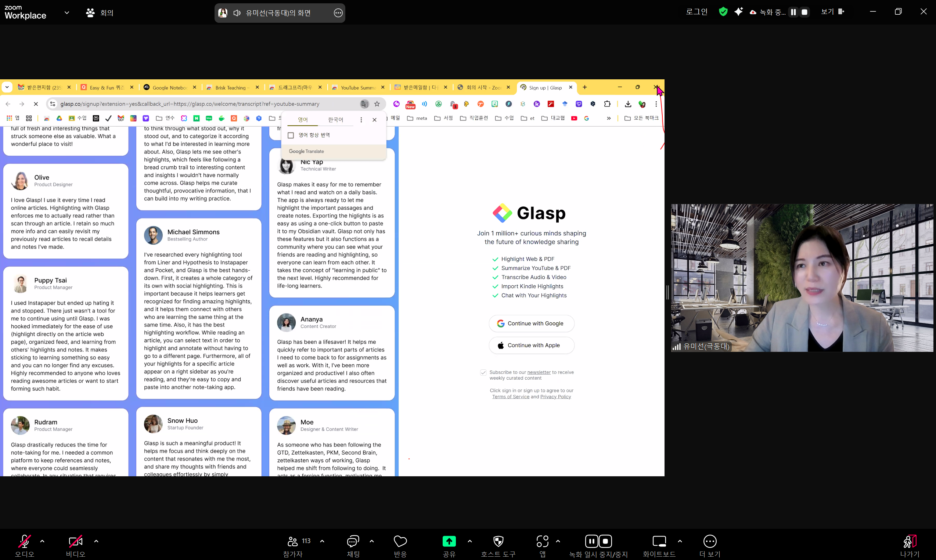936x560 pixels.
Task: Toggle the newsletter subscription checkbox
Action: [483, 372]
